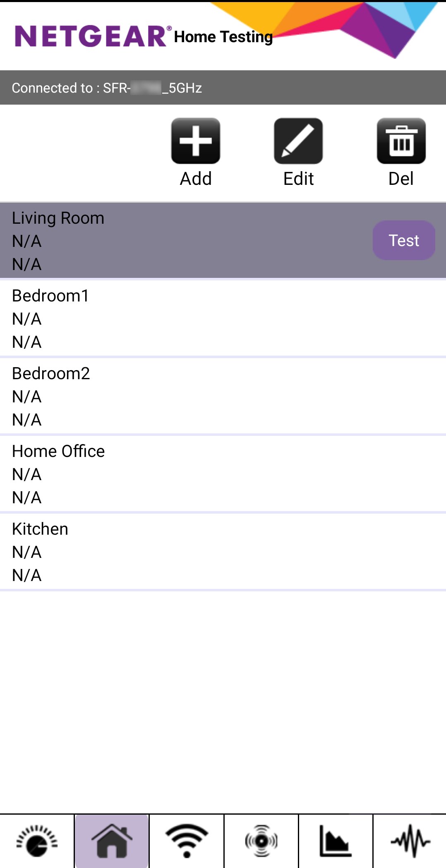The image size is (446, 868).
Task: Open the area chart graph tab
Action: click(336, 841)
